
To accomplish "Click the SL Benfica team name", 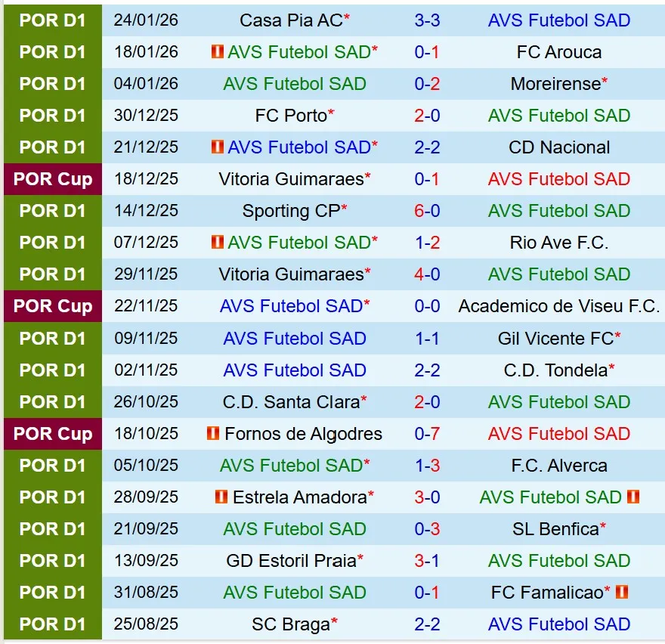I will [555, 529].
